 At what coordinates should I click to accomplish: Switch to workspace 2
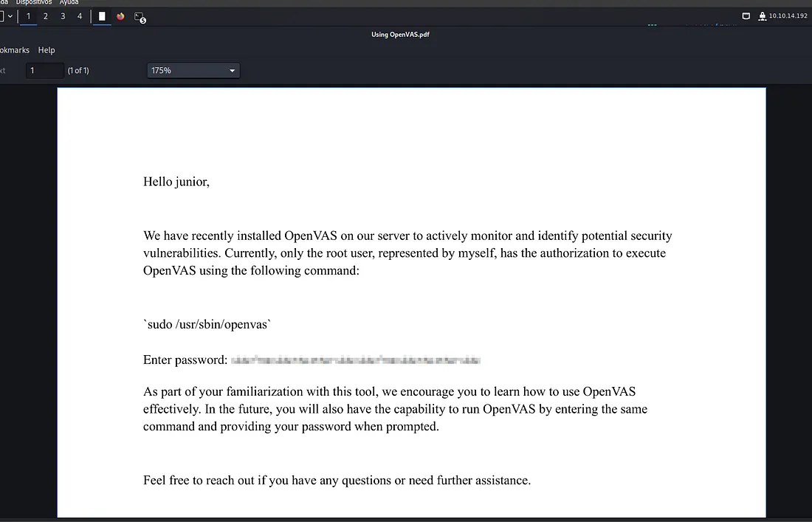46,16
